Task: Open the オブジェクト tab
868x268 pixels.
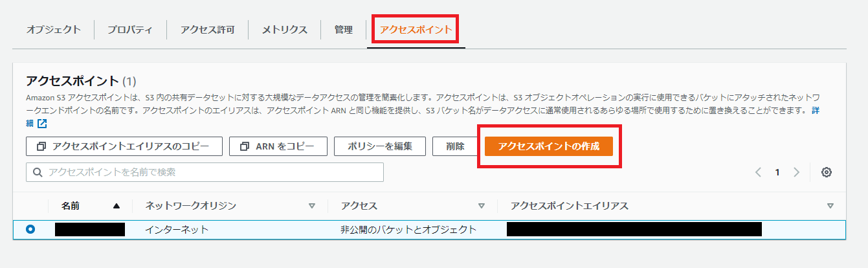Action: (x=54, y=30)
